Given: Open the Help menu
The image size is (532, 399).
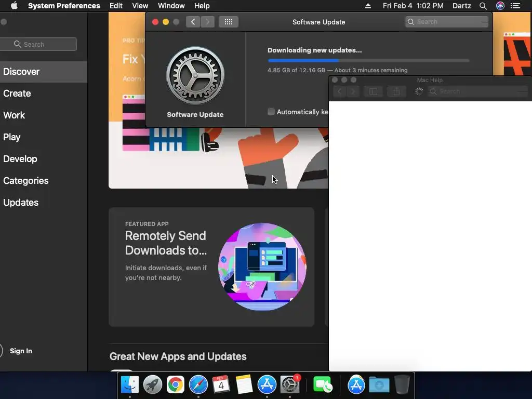Looking at the screenshot, I should pos(202,6).
